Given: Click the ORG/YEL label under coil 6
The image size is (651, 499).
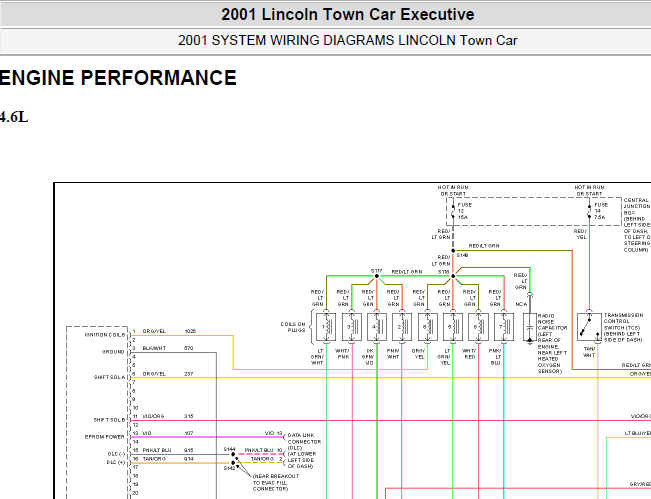Looking at the screenshot, I should pyautogui.click(x=418, y=354).
